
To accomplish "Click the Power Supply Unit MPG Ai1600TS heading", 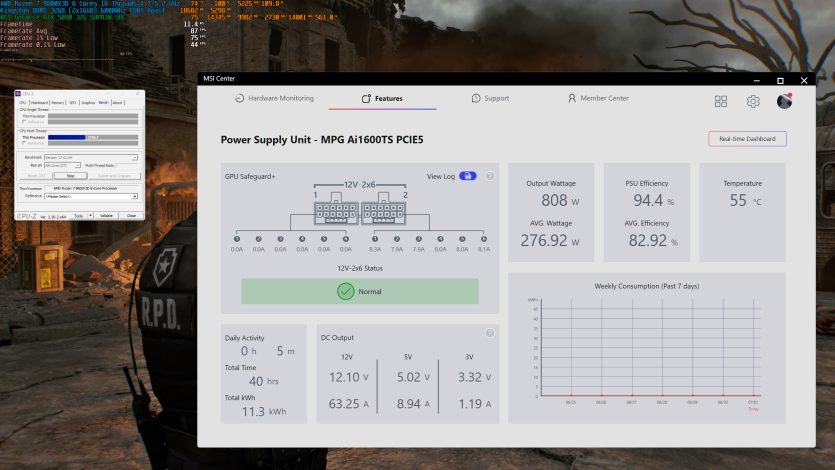I will click(x=322, y=139).
